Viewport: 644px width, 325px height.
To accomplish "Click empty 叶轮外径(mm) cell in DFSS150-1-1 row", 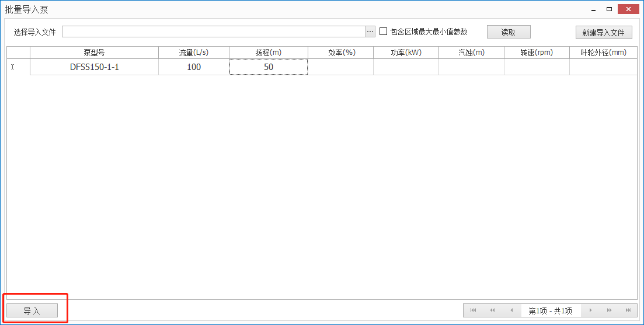I will pos(603,67).
